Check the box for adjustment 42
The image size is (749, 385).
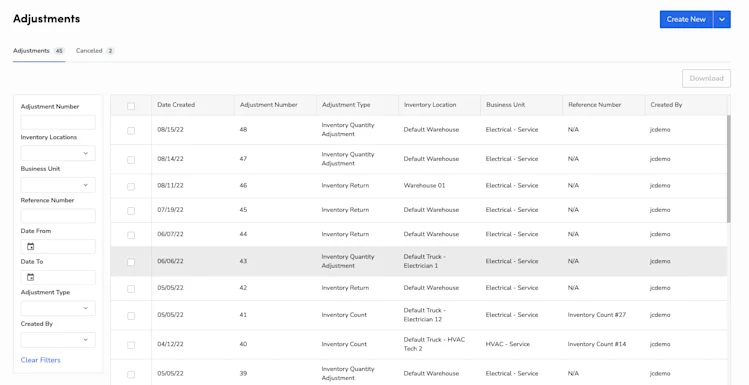(131, 289)
